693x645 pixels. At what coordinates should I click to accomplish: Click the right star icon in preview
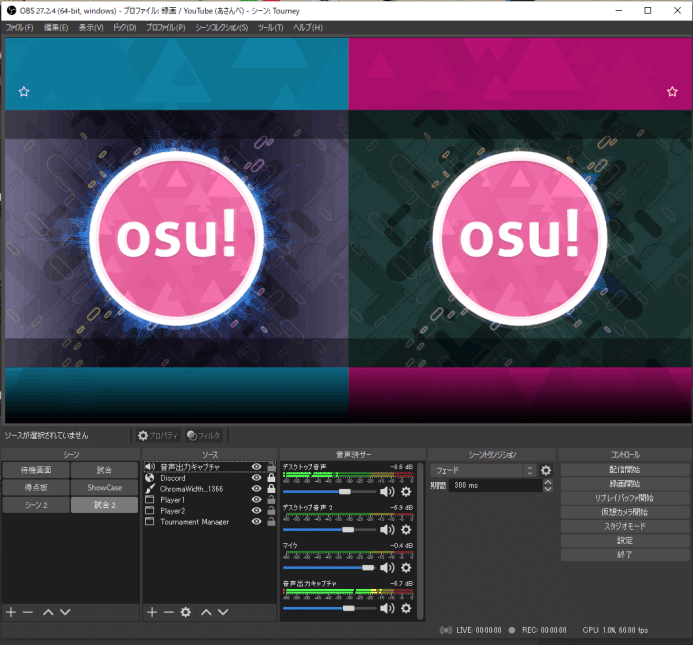672,92
